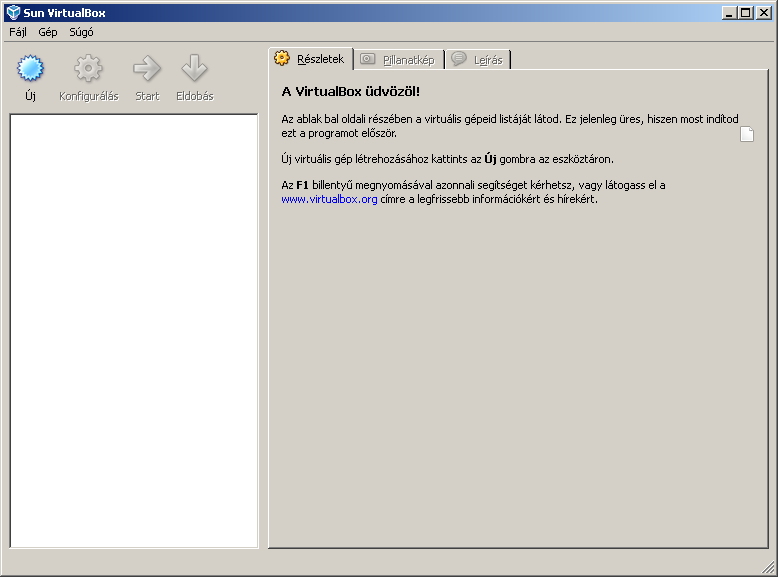Click the heading 'A VirtualBox üdvözöl!'

[350, 91]
